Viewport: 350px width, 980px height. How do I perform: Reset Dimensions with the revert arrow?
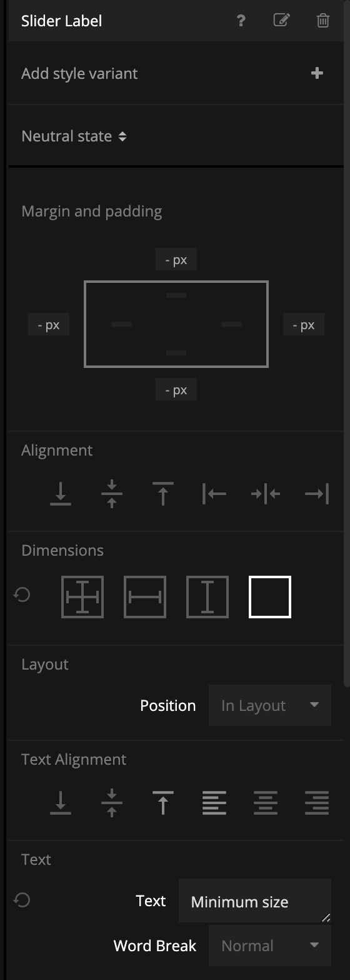tap(22, 595)
